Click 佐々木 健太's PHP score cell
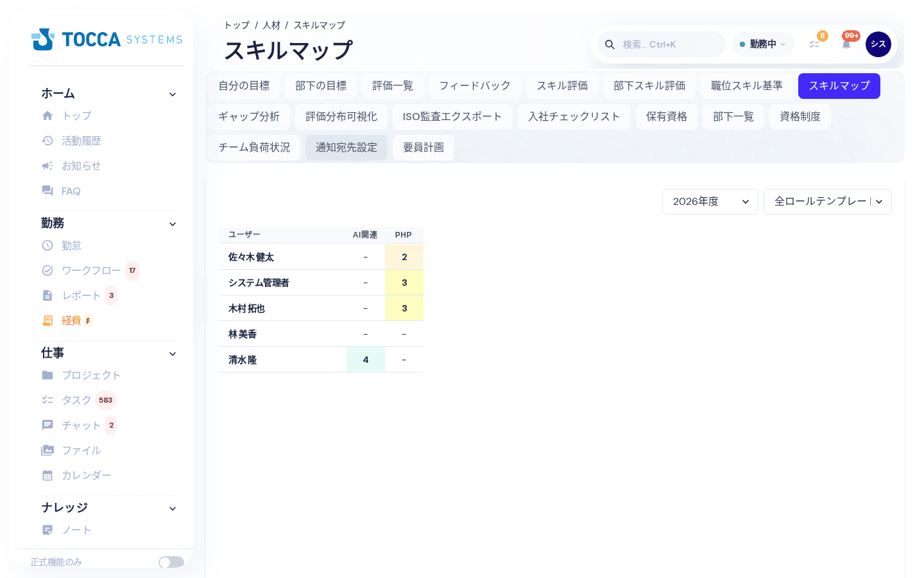 [x=404, y=257]
